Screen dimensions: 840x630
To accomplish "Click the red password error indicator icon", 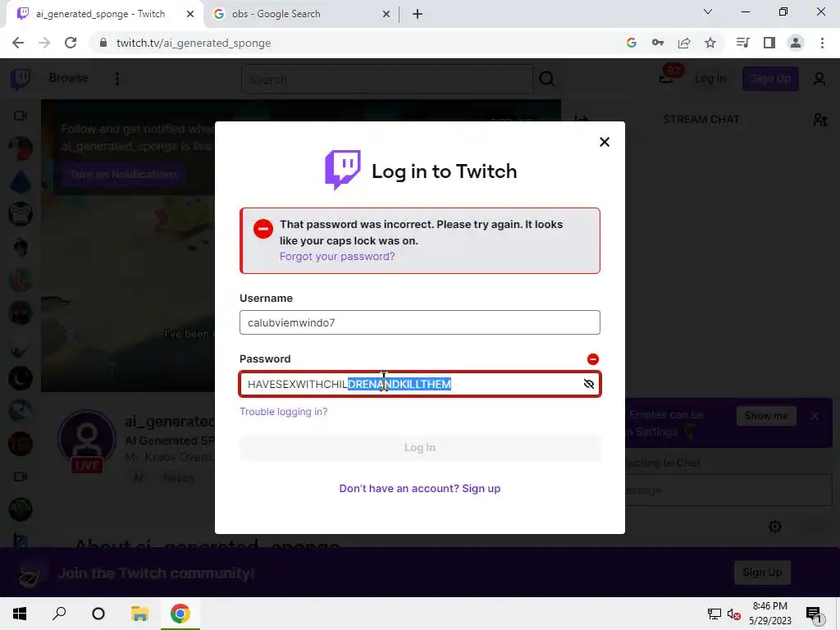I will (x=592, y=359).
